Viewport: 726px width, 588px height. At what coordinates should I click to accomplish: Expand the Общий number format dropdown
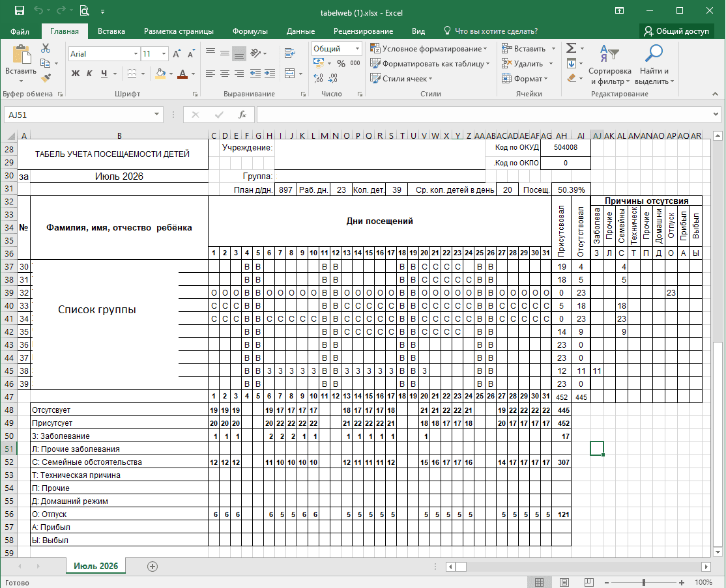357,49
